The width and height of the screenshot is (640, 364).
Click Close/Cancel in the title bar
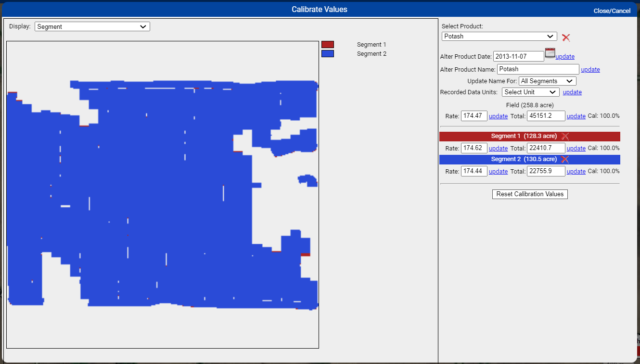612,11
